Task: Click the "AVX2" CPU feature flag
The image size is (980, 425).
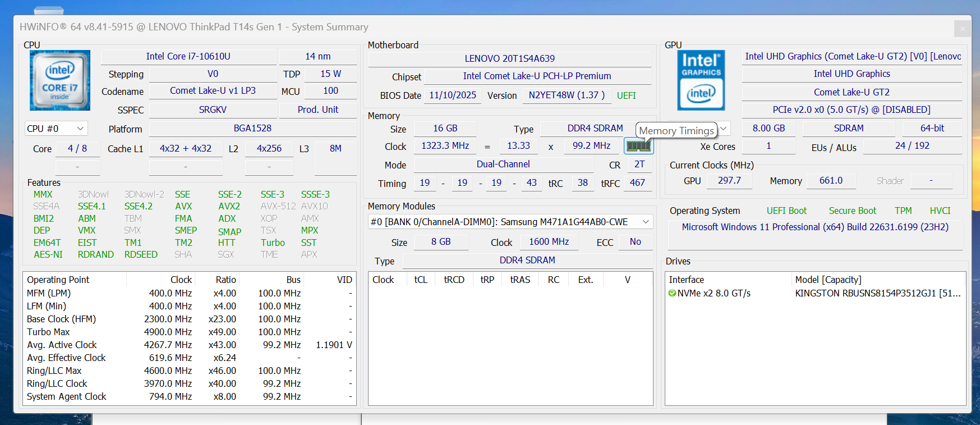Action: click(229, 206)
